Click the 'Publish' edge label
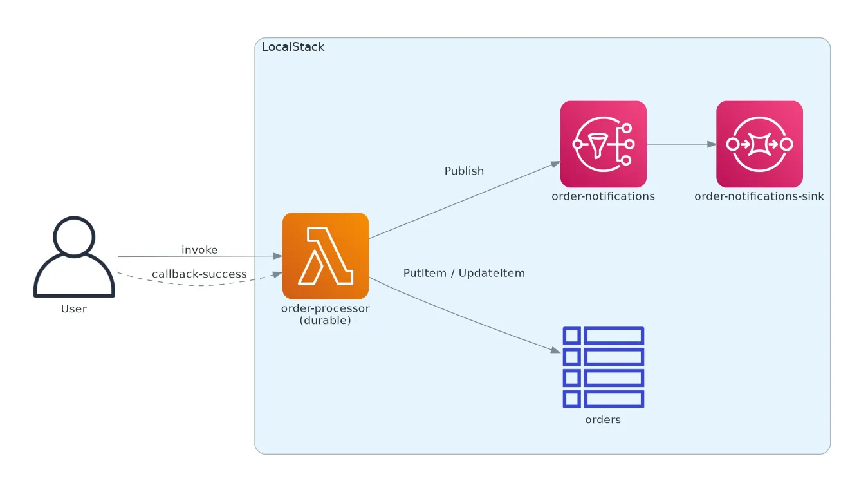The image size is (868, 492). (464, 171)
